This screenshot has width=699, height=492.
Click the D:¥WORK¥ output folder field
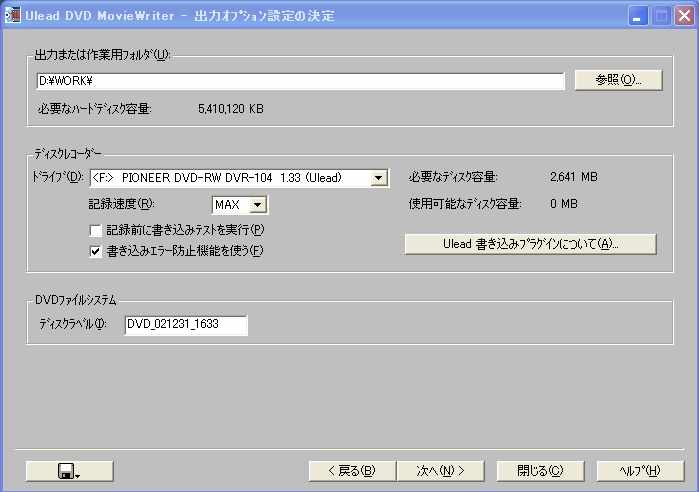[x=300, y=81]
